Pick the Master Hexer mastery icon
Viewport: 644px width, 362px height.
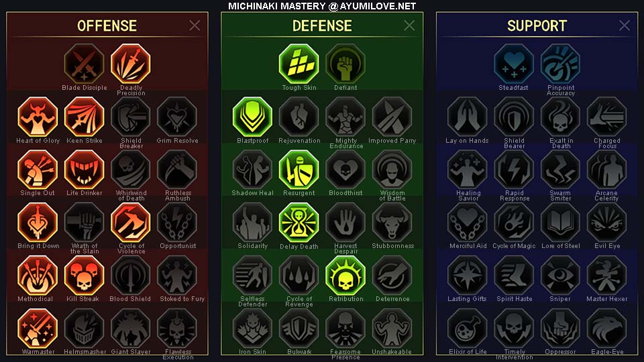[606, 276]
